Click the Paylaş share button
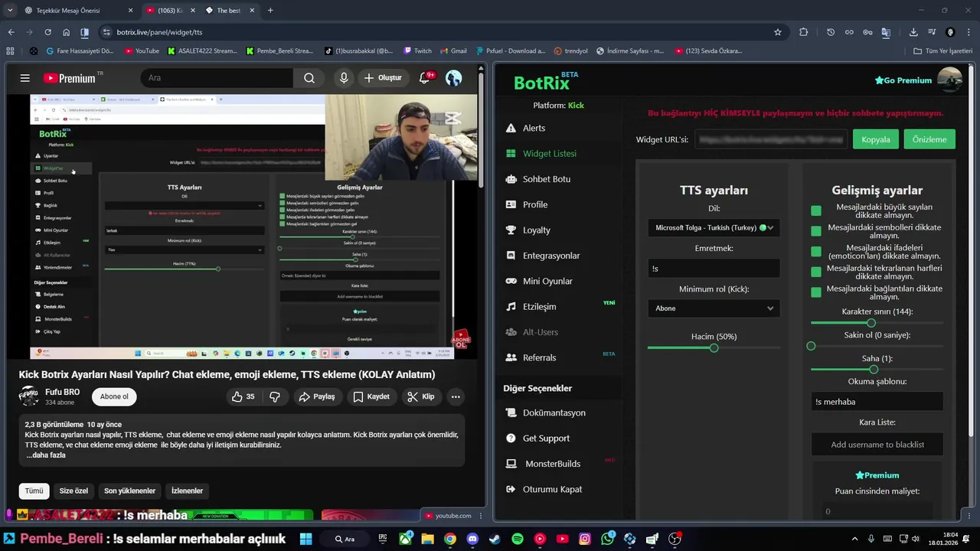The height and width of the screenshot is (551, 980). pyautogui.click(x=317, y=396)
